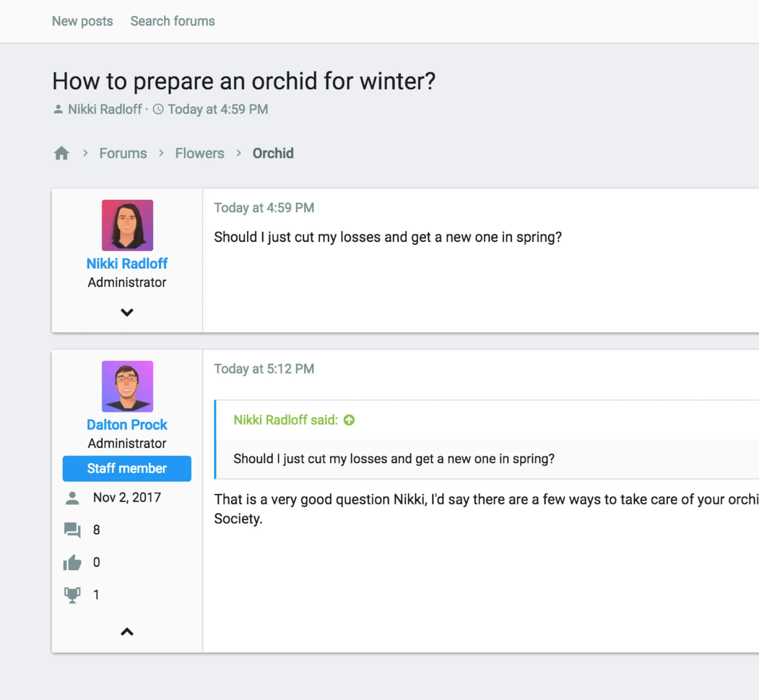Open Nikki Radloff's profile name link
The height and width of the screenshot is (700, 759).
tap(127, 263)
